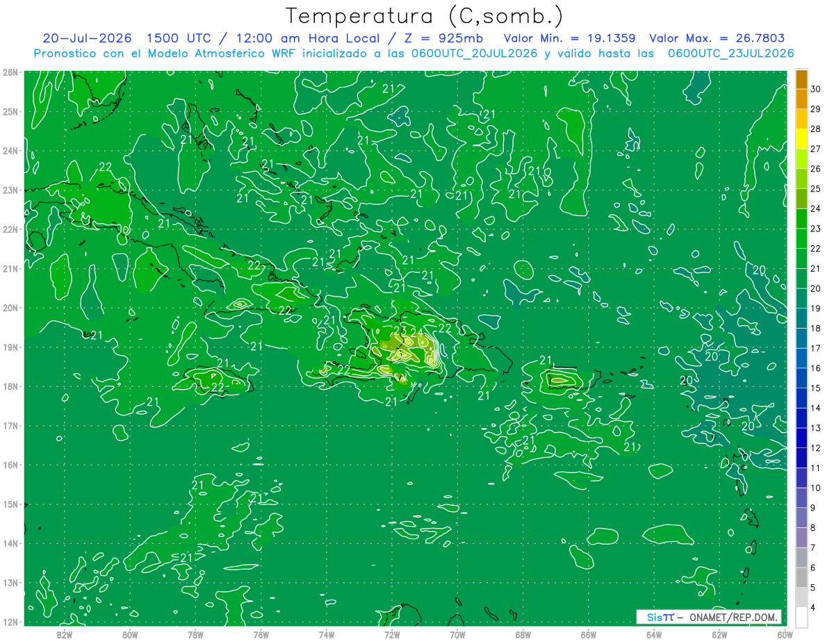Click the purple color bar segment between 7 and 8
The height and width of the screenshot is (644, 834).
(x=801, y=537)
